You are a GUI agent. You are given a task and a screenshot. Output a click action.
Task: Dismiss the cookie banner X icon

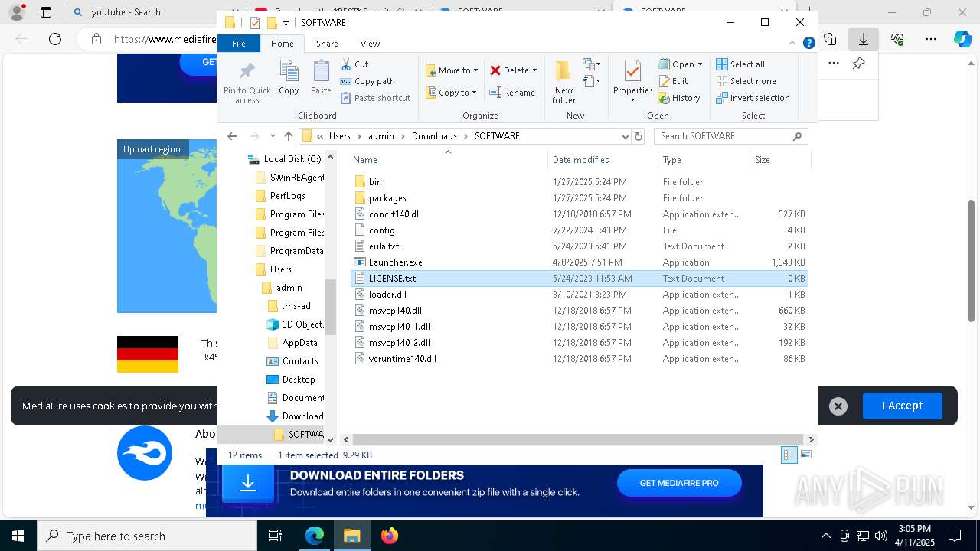838,406
